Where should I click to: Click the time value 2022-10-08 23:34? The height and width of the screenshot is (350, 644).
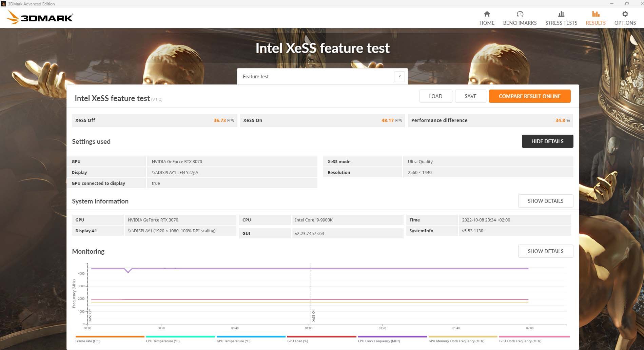486,220
